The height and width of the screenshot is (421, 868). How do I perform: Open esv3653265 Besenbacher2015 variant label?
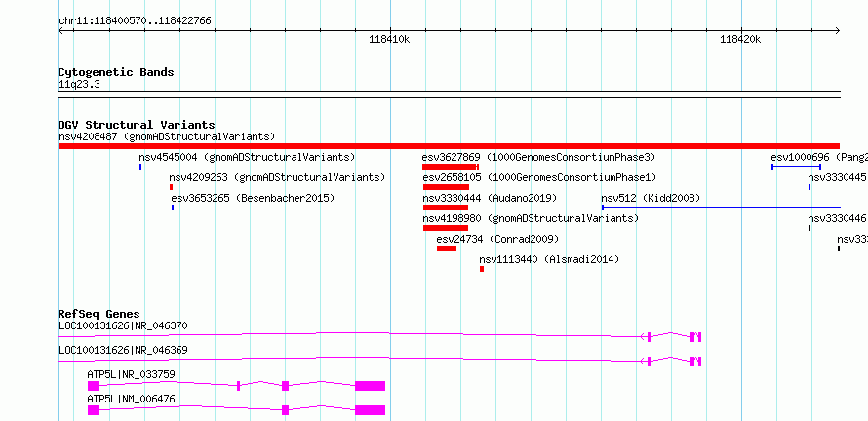[253, 198]
